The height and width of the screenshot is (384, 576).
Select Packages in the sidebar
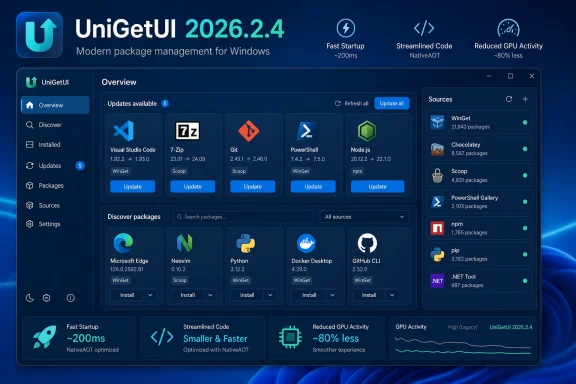(x=45, y=186)
